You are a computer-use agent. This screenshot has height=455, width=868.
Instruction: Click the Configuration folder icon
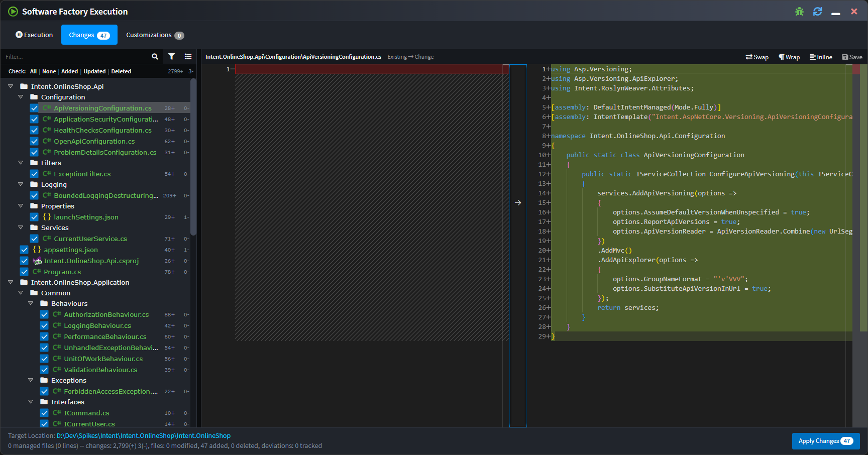coord(34,97)
